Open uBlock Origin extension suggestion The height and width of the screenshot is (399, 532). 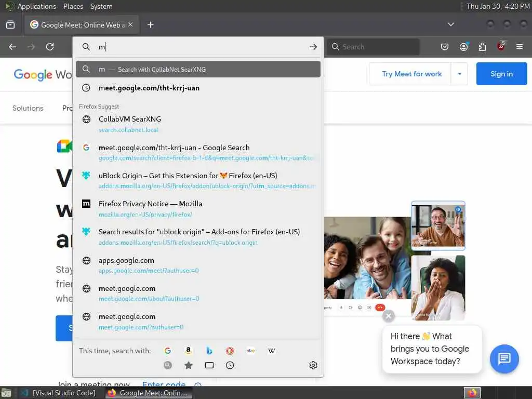point(198,180)
